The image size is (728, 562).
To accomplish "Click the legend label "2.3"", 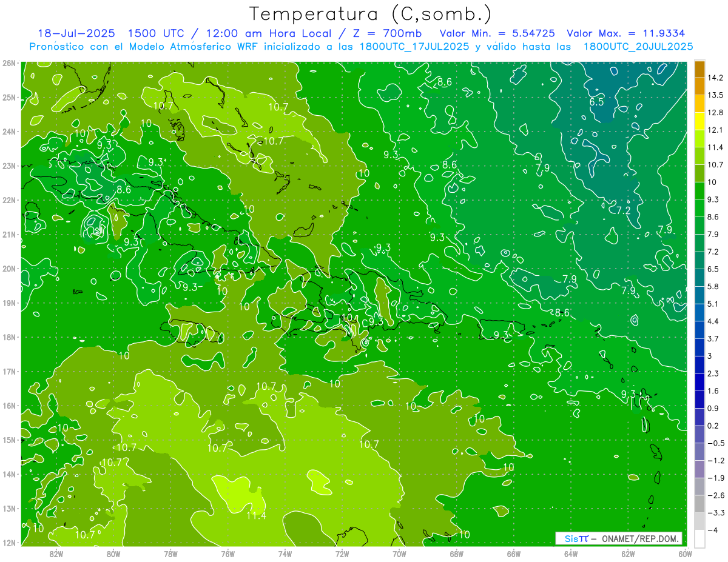I will coord(714,373).
